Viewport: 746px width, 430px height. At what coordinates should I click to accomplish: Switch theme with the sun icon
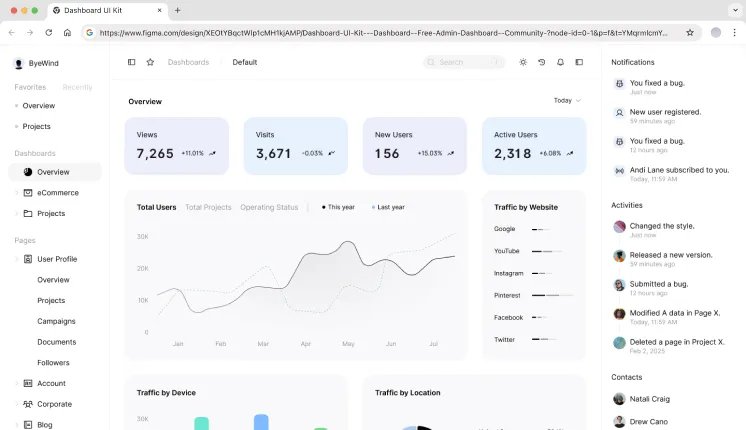tap(523, 62)
